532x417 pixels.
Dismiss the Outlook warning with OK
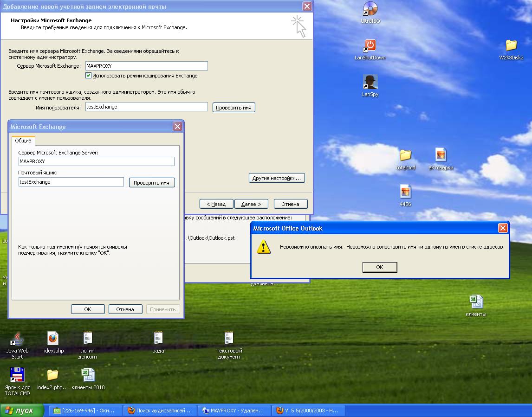[380, 267]
